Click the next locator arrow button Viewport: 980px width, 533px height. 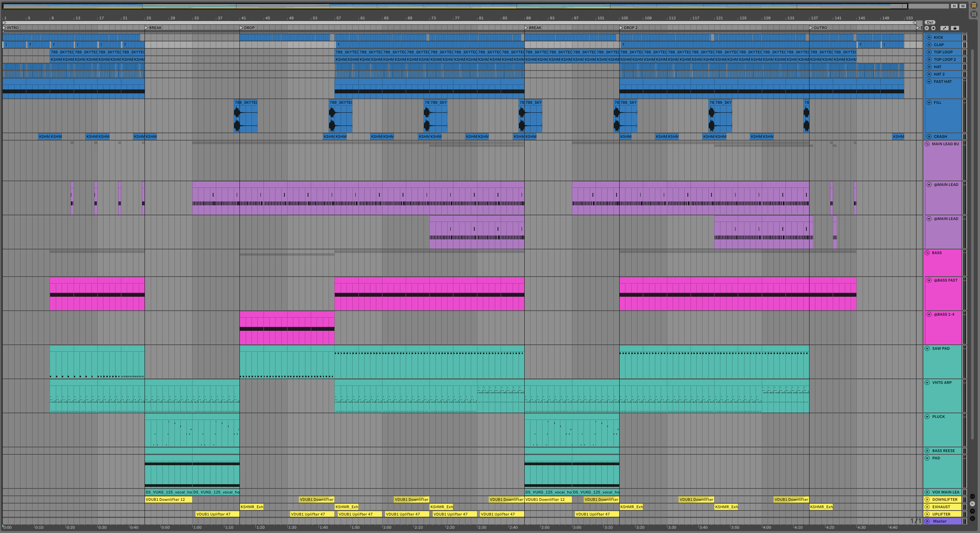pos(933,28)
